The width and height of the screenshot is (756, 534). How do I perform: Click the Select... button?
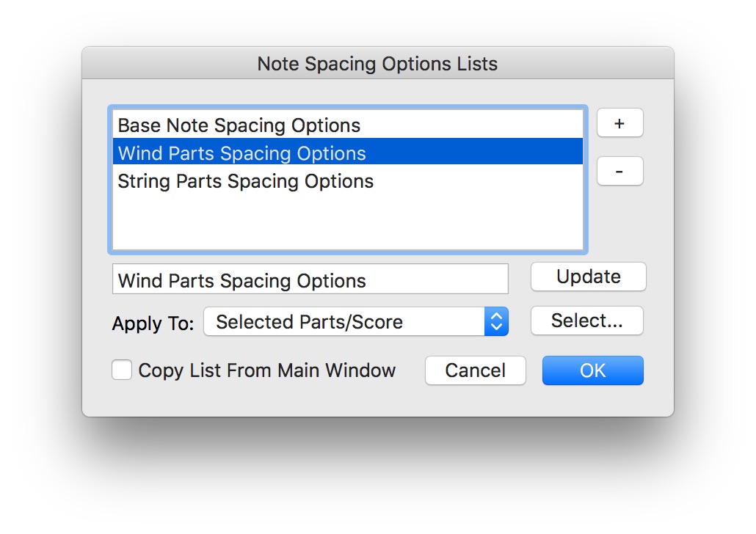(x=587, y=321)
